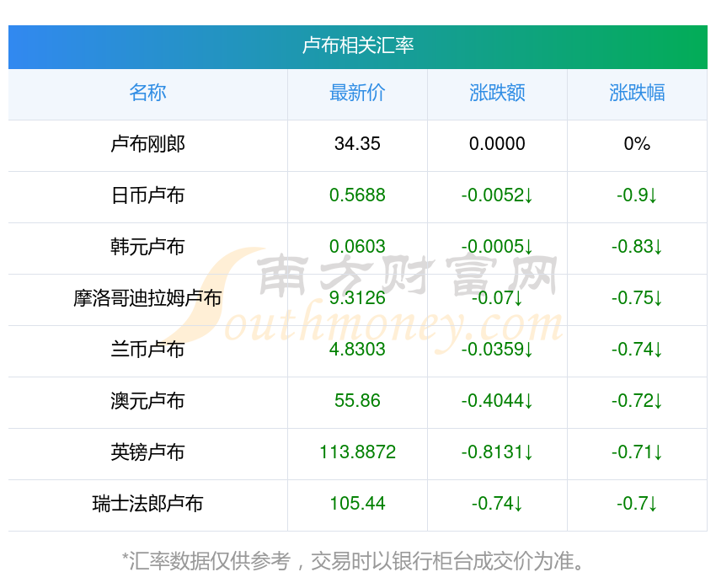This screenshot has width=716, height=588.
Task: Click the change value -0.0052↓
Action: click(497, 195)
